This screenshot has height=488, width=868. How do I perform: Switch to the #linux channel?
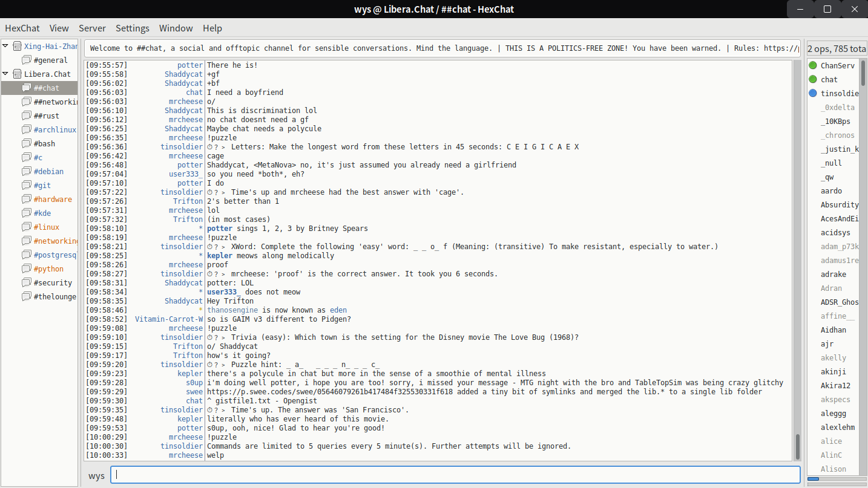47,227
